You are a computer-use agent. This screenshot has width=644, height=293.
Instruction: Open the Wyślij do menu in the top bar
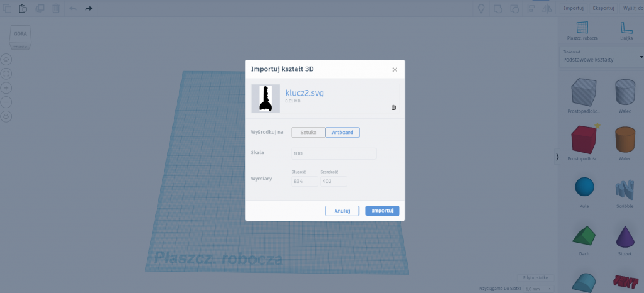[633, 8]
